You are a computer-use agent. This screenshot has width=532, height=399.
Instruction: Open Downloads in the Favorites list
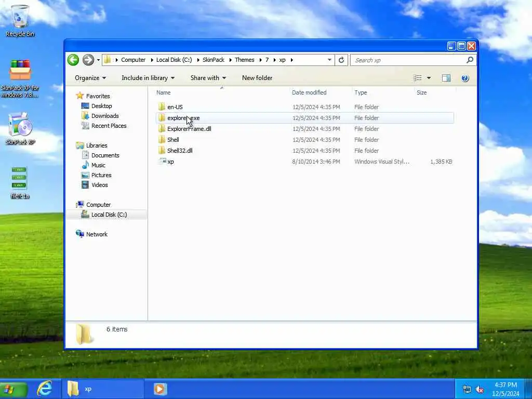(x=105, y=116)
